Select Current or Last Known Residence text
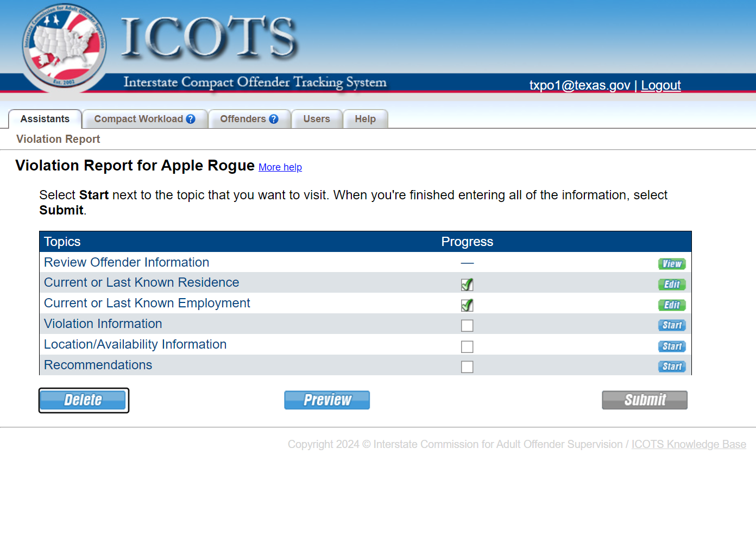Image resolution: width=756 pixels, height=549 pixels. [142, 282]
